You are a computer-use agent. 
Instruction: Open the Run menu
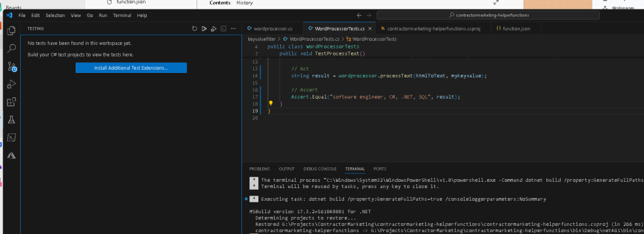[x=103, y=15]
